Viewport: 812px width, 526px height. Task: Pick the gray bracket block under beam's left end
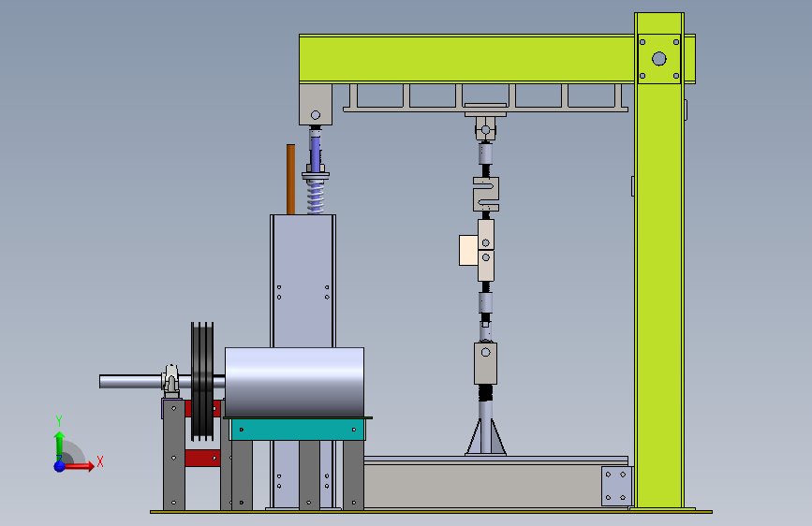316,105
